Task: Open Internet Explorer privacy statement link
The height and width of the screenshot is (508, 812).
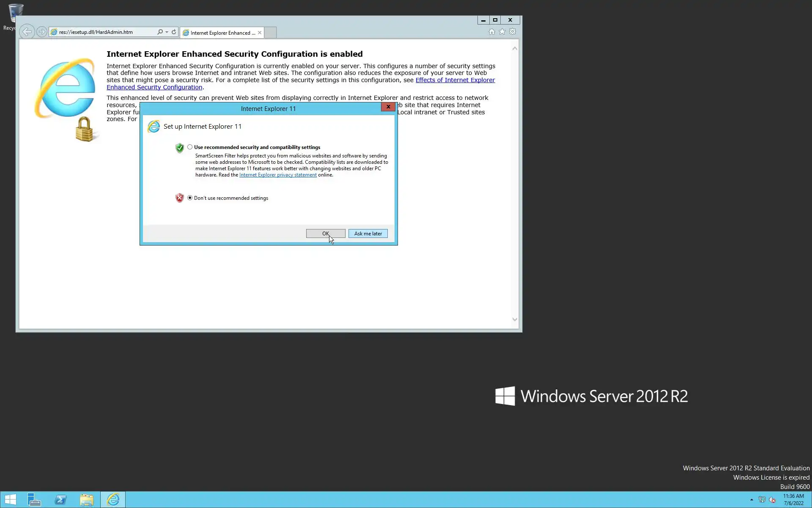Action: [x=278, y=175]
